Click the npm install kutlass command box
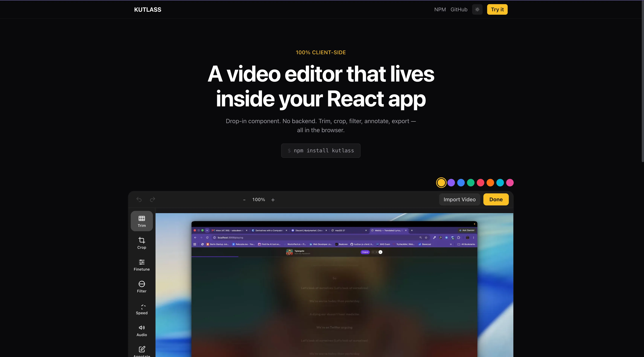The width and height of the screenshot is (644, 357). pyautogui.click(x=321, y=150)
